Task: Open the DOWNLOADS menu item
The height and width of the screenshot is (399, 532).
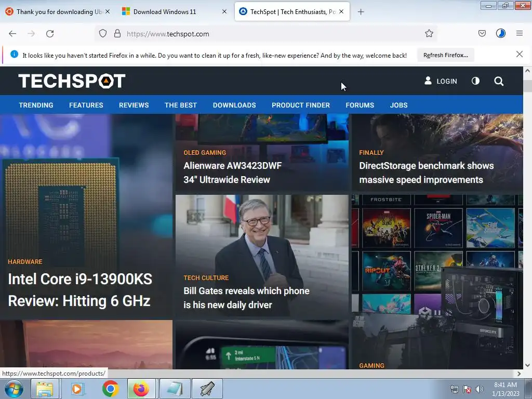Action: (x=234, y=105)
